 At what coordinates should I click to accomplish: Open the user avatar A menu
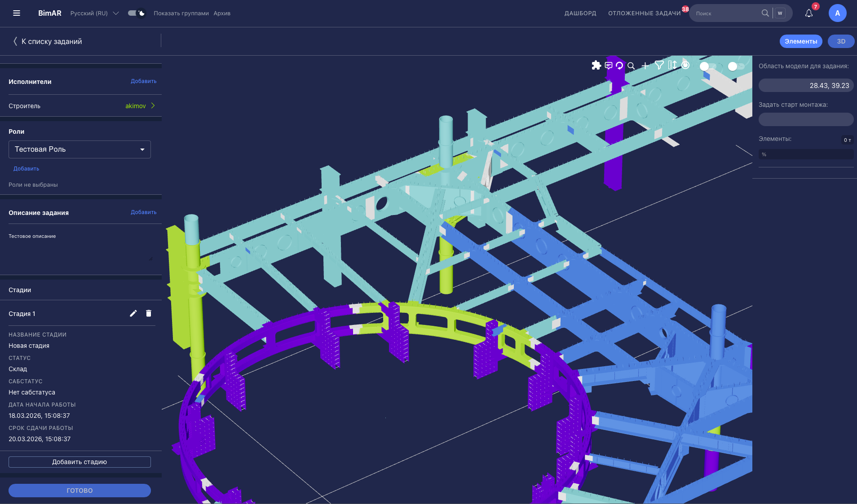click(837, 13)
